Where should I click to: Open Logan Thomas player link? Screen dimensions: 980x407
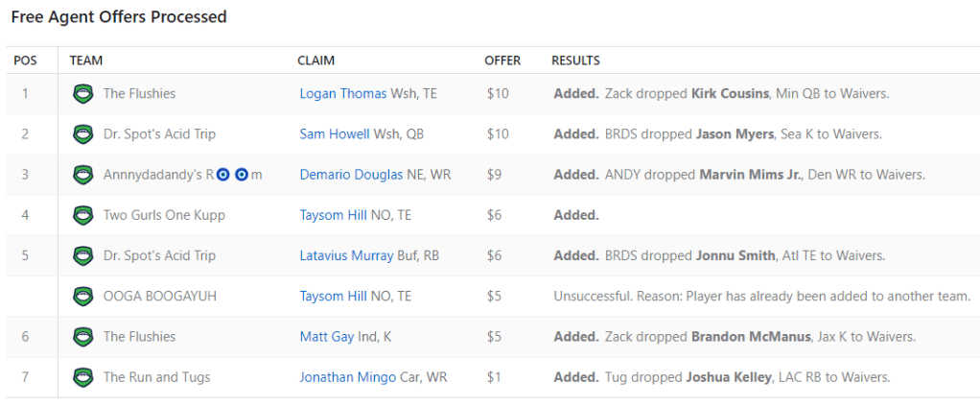(342, 94)
